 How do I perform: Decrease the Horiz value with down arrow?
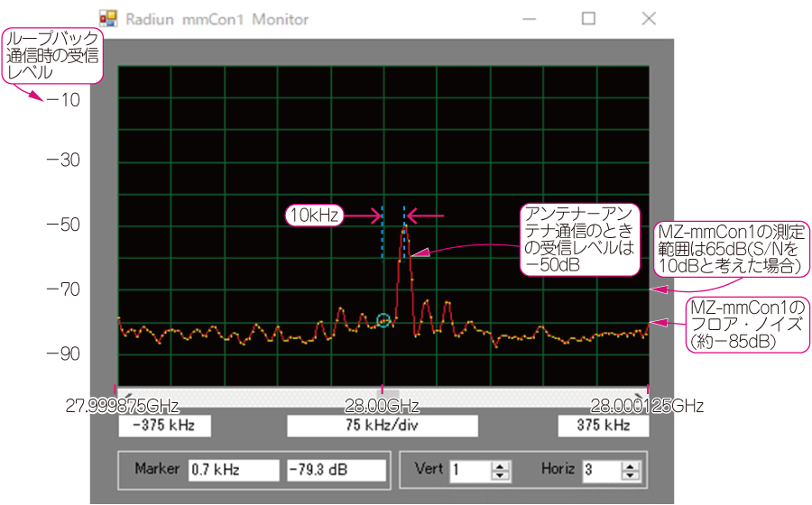click(631, 474)
